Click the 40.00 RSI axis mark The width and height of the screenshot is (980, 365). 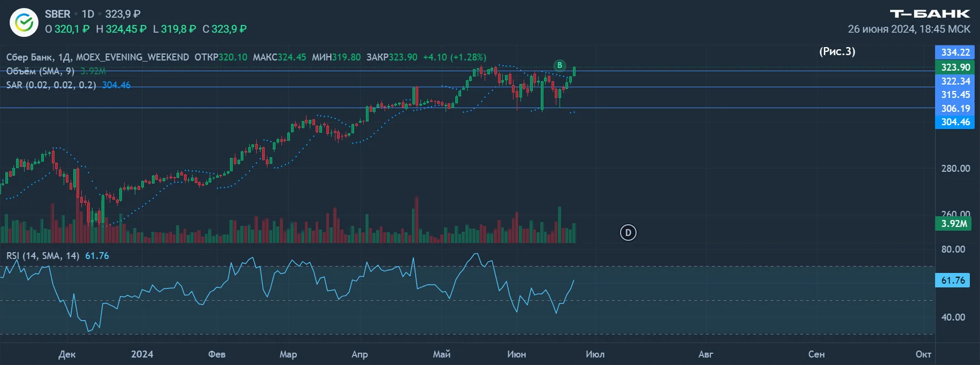[x=953, y=317]
